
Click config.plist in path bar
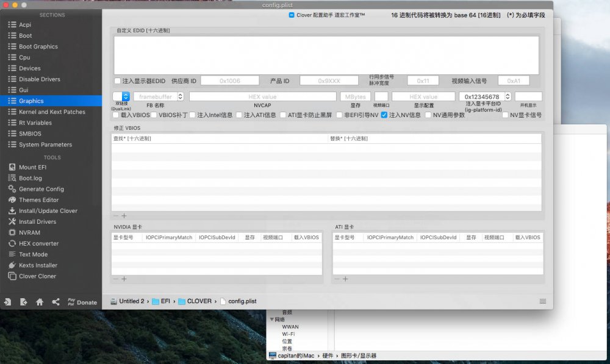click(x=239, y=301)
